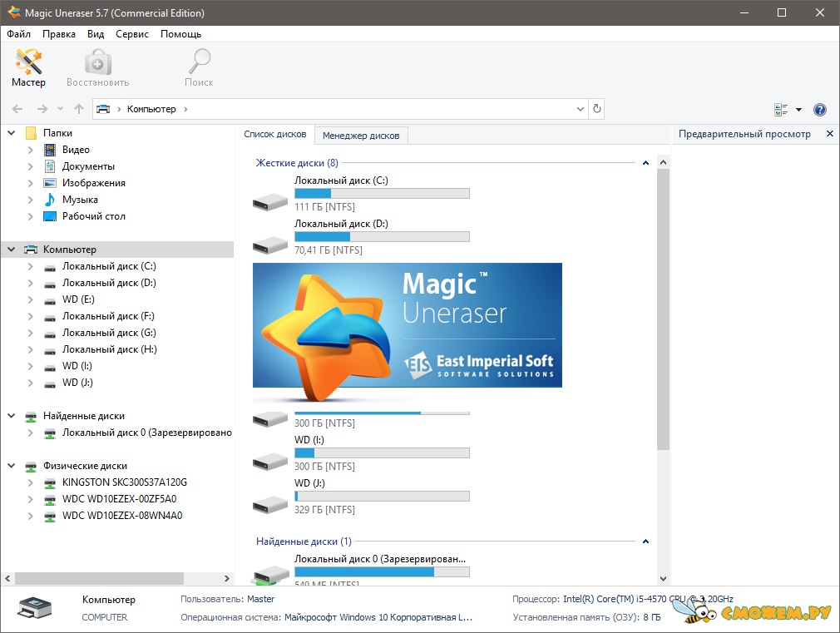Close the Предварительный просмотр preview panel
Screen dimensions: 840x633
(830, 133)
